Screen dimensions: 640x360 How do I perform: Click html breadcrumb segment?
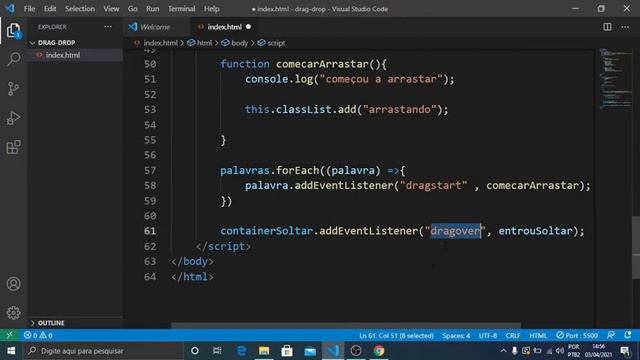pos(204,43)
